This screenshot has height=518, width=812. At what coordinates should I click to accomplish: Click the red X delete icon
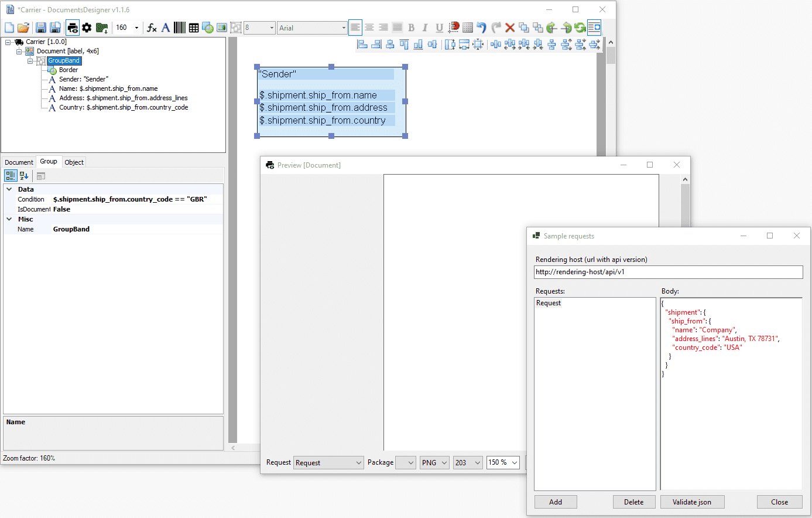[510, 28]
